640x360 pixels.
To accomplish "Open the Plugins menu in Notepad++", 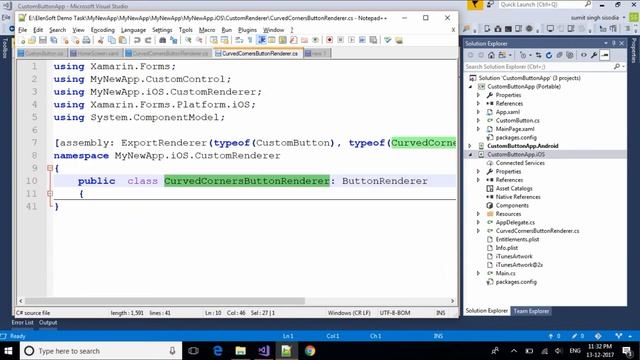I will point(247,30).
